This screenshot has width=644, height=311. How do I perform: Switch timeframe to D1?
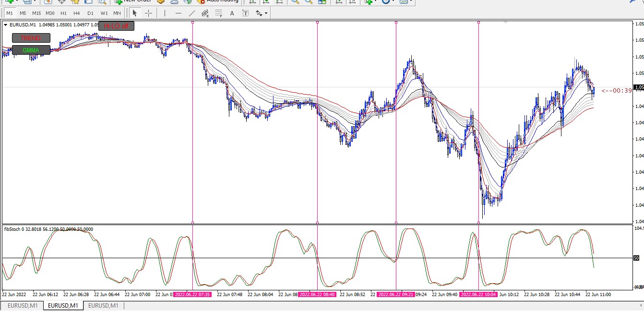click(x=90, y=13)
